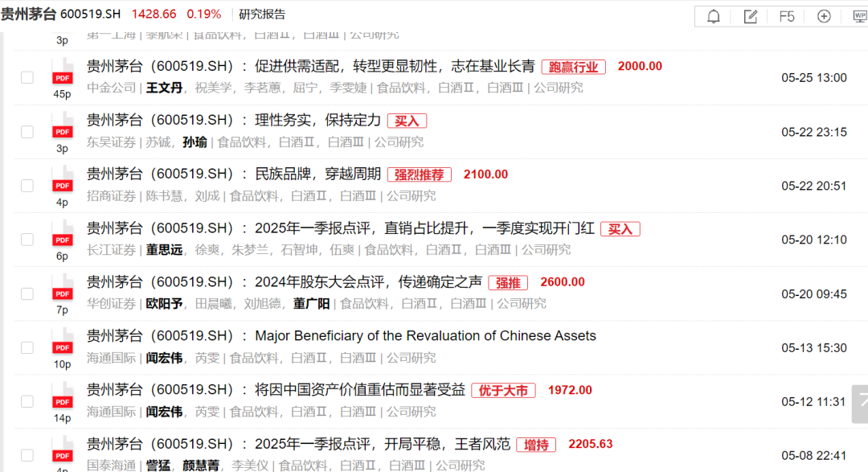The image size is (868, 472).
Task: Open PDF icon for 开局平稳 report
Action: tap(63, 449)
